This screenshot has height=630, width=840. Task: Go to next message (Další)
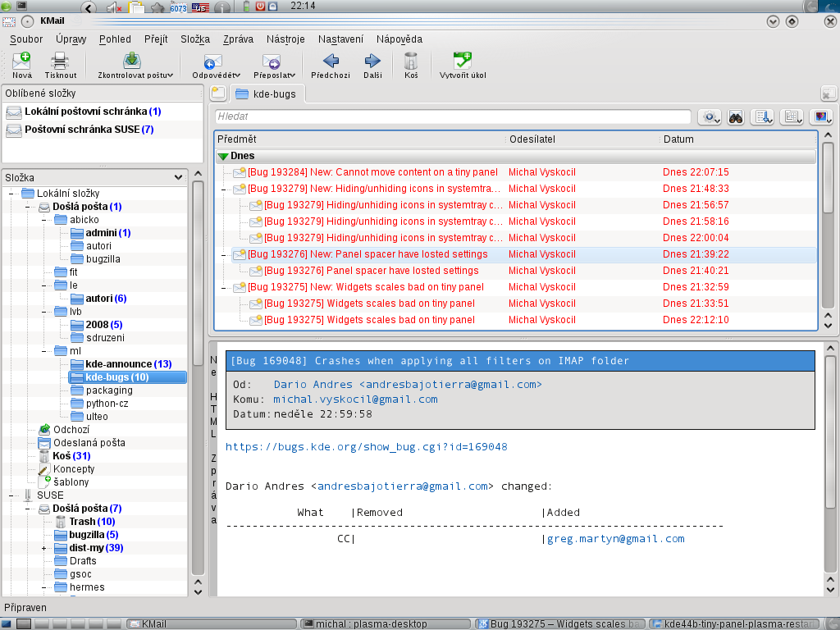[x=372, y=65]
